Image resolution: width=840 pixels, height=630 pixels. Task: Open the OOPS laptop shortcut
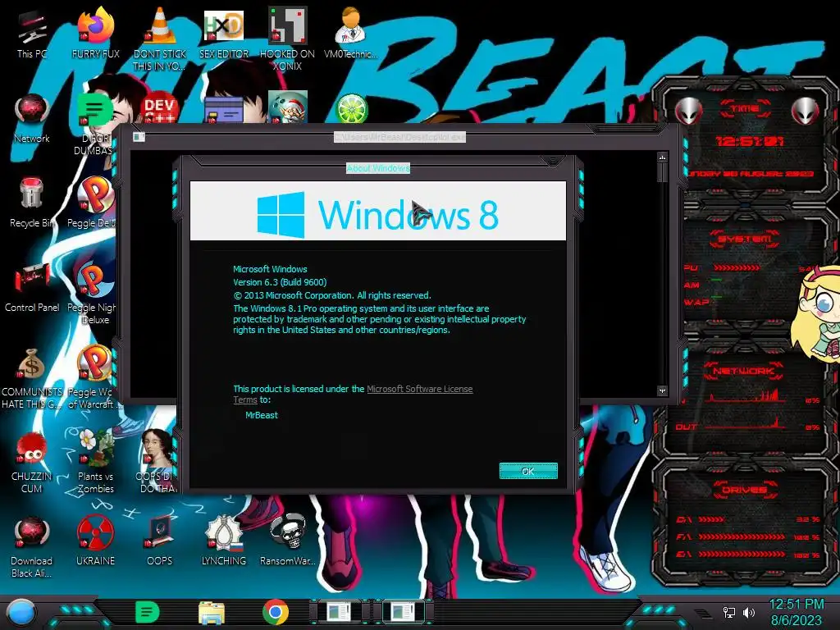tap(159, 540)
